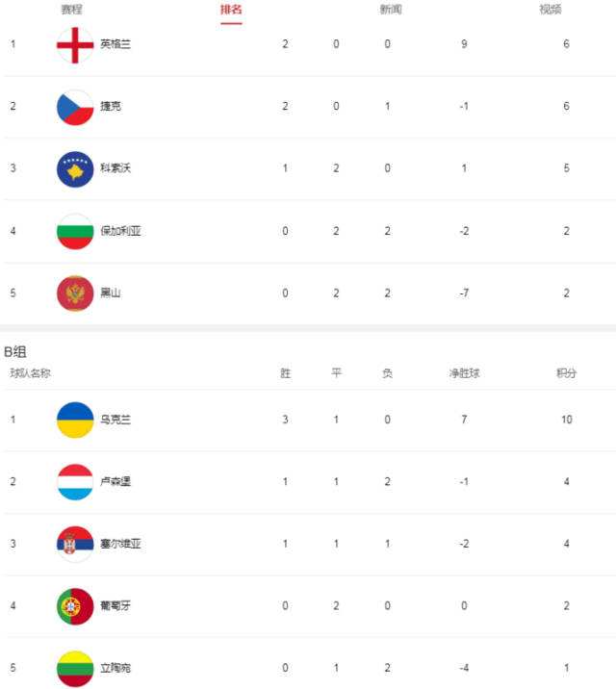Click the England flag icon

point(75,45)
